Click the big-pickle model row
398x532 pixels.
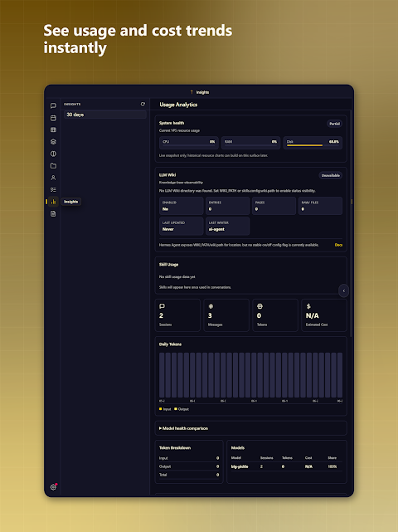pyautogui.click(x=286, y=466)
